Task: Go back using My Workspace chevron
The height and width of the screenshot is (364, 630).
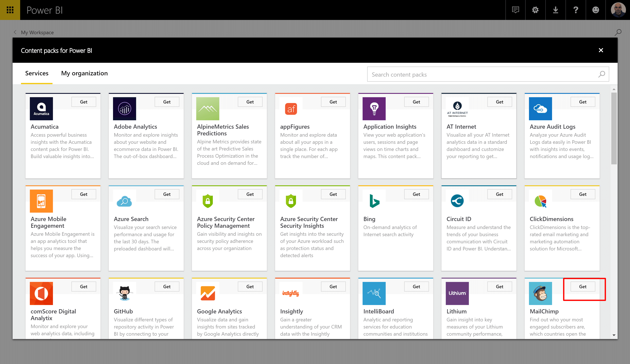Action: coord(15,32)
